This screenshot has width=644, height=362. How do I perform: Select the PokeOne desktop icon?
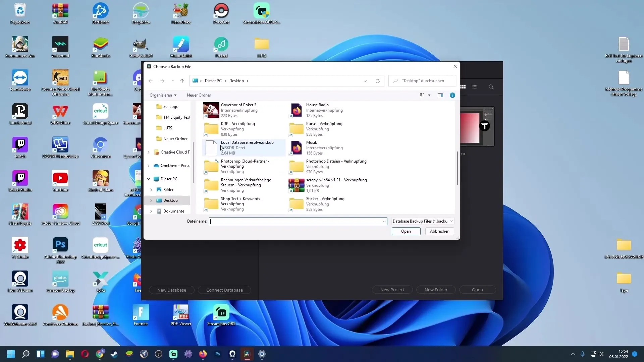221,14
